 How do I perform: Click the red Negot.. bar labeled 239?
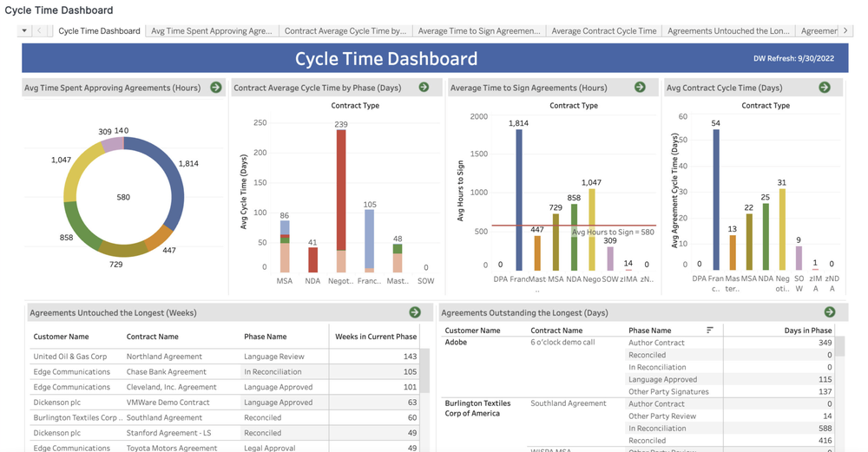click(x=341, y=190)
